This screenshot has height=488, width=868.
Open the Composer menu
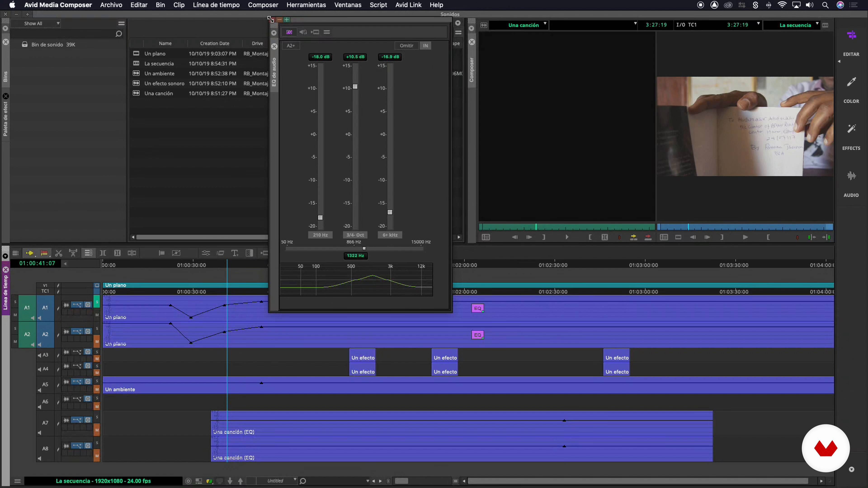tap(263, 5)
